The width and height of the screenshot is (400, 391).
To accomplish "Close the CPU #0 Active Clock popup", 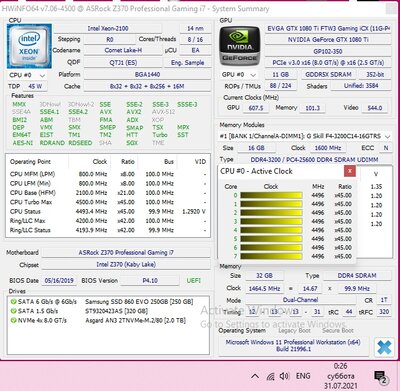I will click(350, 171).
